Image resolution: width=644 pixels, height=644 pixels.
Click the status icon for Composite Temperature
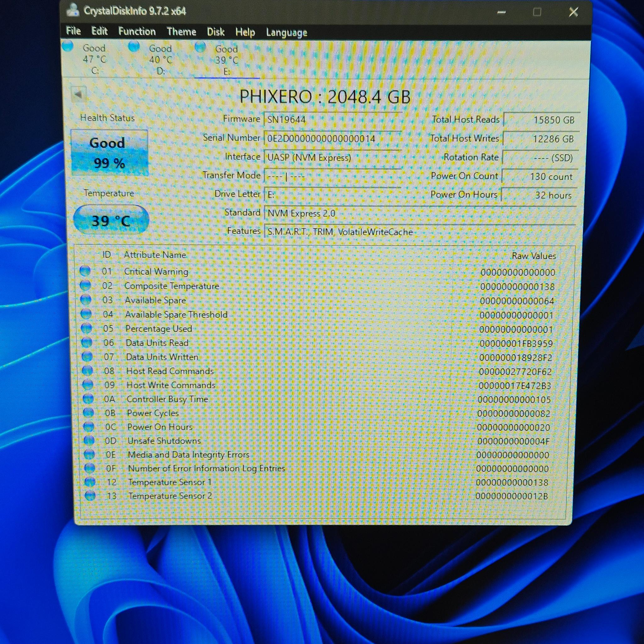[x=86, y=285]
